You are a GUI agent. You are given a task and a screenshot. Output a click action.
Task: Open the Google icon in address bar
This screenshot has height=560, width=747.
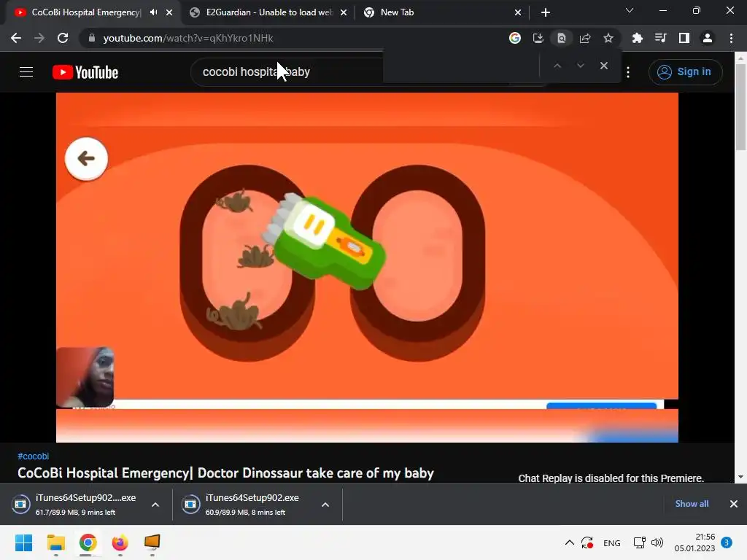tap(514, 38)
